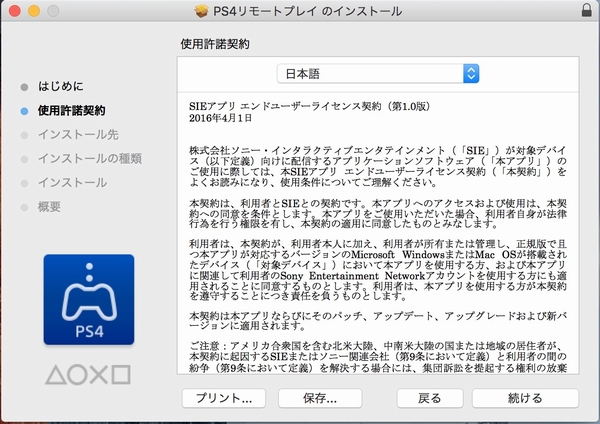The height and width of the screenshot is (424, 600).
Task: Click the square PlayStation symbol
Action: (119, 377)
